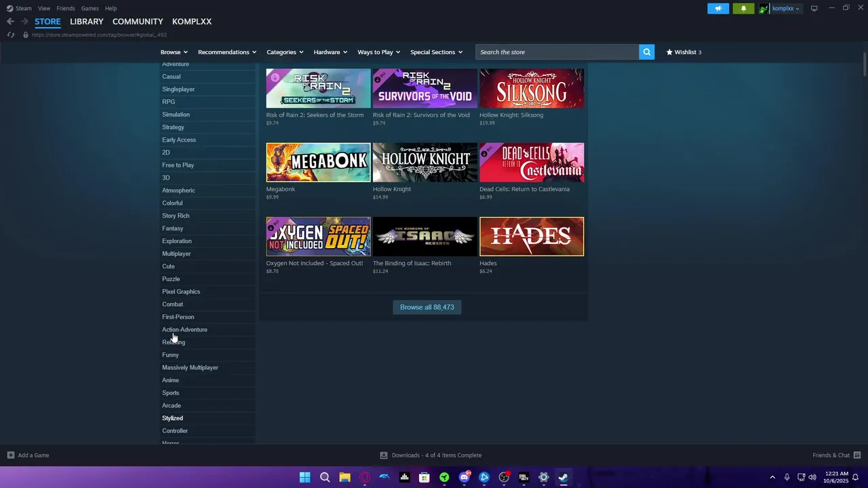Switch to Big Picture mode icon
Screen dimensions: 868x488
click(x=814, y=8)
